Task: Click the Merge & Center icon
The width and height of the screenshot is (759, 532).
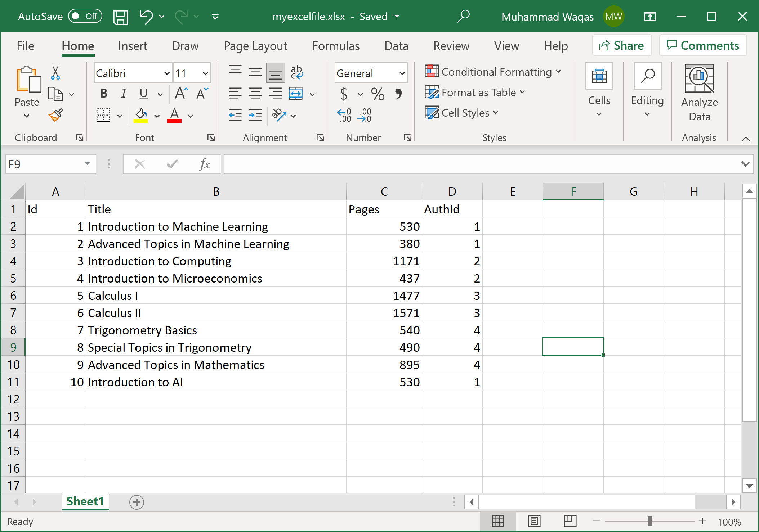Action: [296, 94]
